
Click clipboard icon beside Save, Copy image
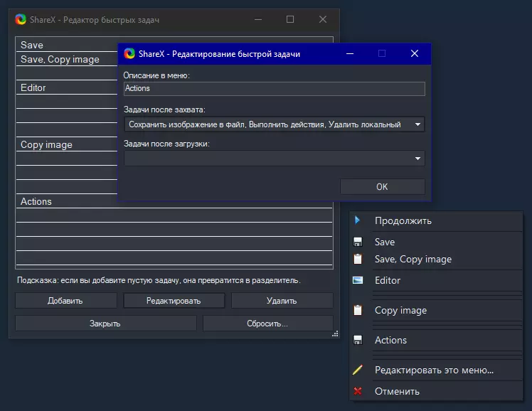358,260
